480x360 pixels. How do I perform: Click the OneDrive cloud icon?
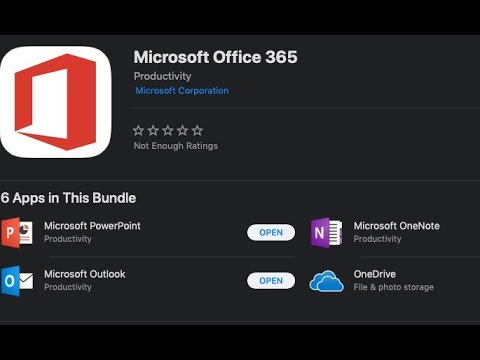pos(326,281)
